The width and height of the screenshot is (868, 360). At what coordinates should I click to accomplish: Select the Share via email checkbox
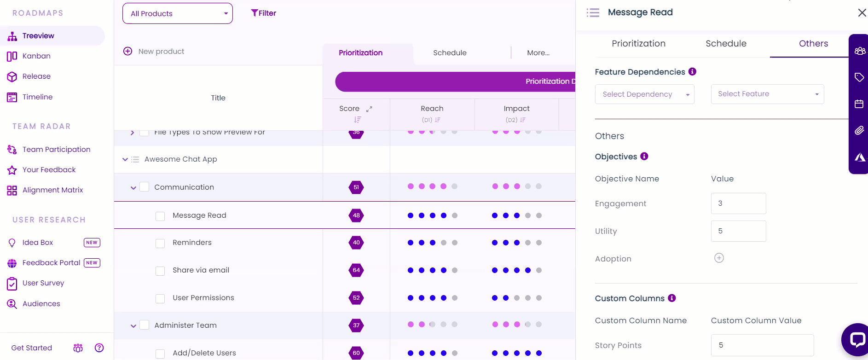(160, 271)
